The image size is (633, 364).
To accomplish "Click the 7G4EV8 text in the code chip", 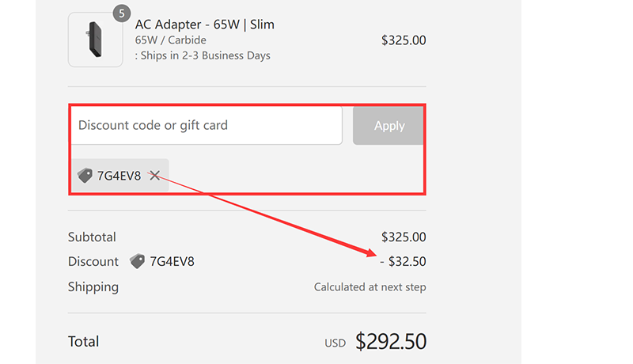I will pos(119,176).
